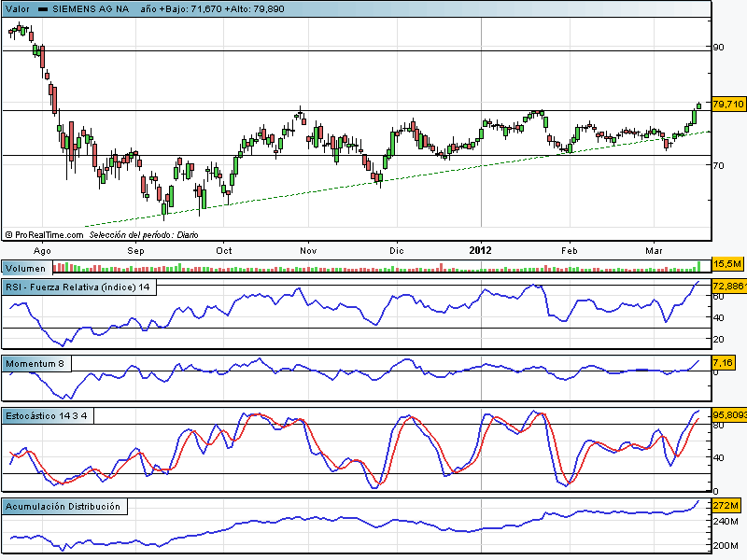The height and width of the screenshot is (560, 747).
Task: Select the Acumulación Distribución panel label
Action: (64, 507)
